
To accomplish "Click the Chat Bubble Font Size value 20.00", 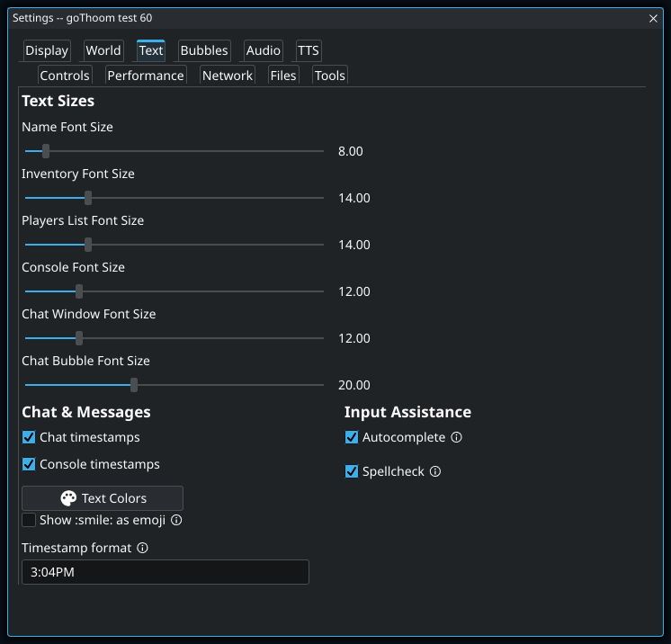I will [x=353, y=385].
